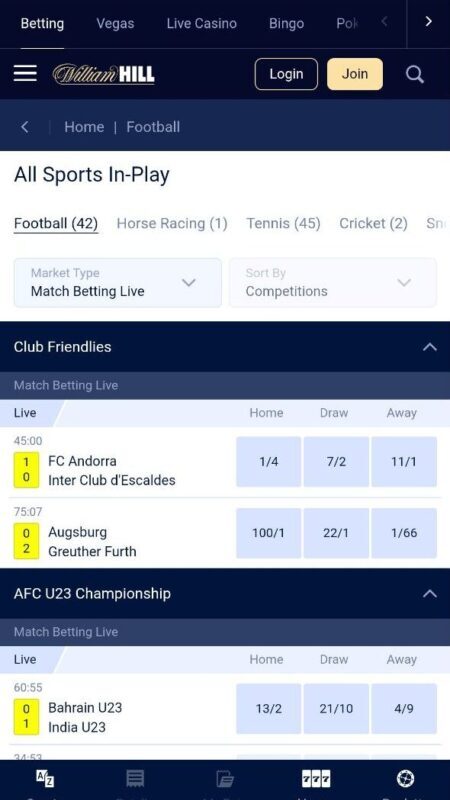The width and height of the screenshot is (450, 800).
Task: Open the Live Casino tab
Action: coord(202,23)
